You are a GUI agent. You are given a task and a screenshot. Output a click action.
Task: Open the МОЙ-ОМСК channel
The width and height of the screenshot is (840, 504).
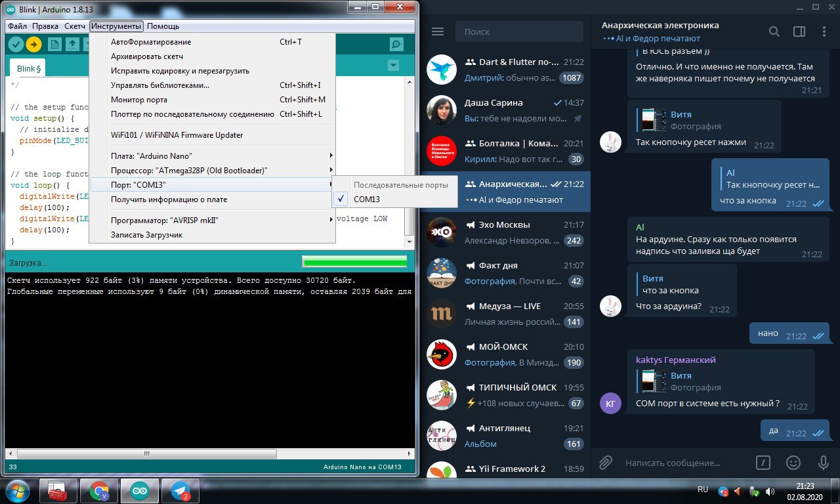(506, 354)
